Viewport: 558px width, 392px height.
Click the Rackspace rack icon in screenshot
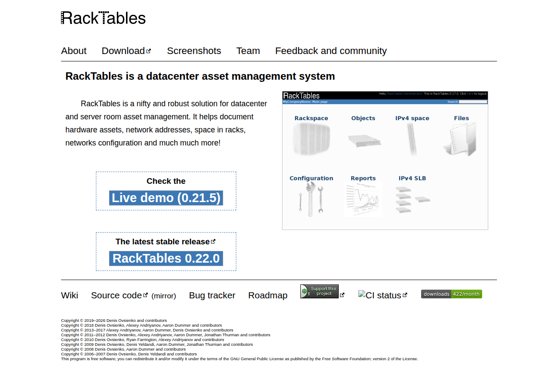click(x=311, y=139)
